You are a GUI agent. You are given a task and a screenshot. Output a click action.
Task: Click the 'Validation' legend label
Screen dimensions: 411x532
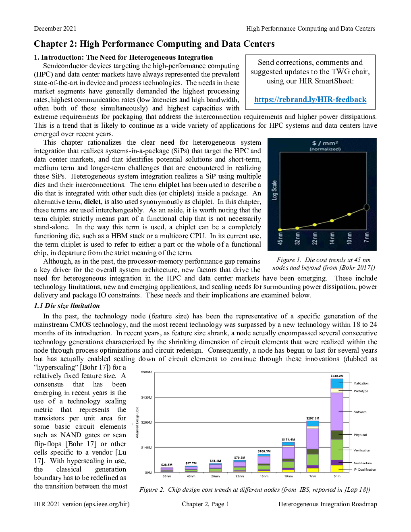[361, 383]
